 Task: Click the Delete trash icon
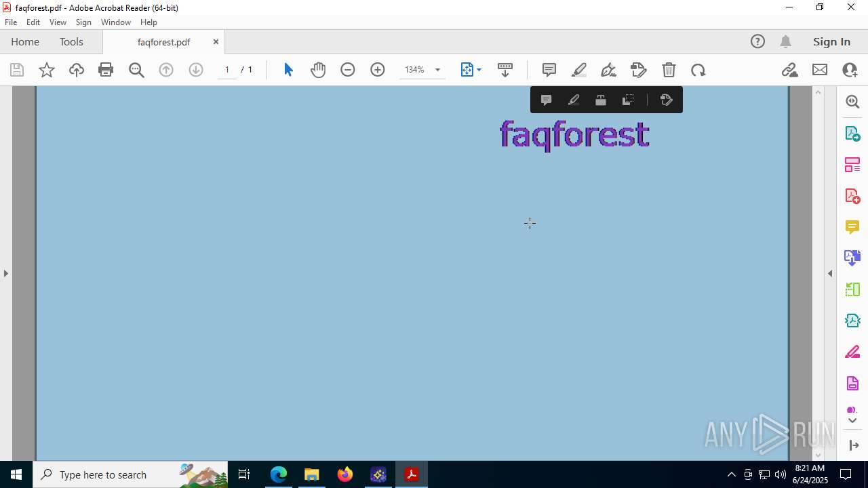669,70
